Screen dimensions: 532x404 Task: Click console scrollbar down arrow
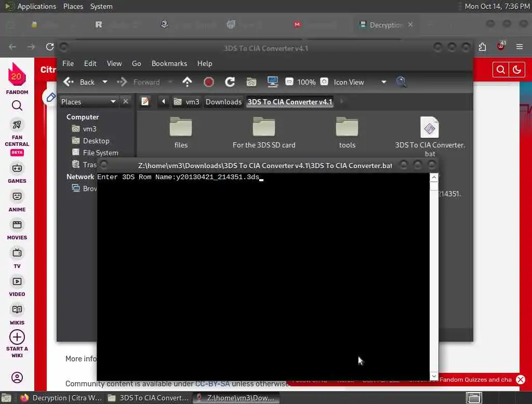[434, 376]
